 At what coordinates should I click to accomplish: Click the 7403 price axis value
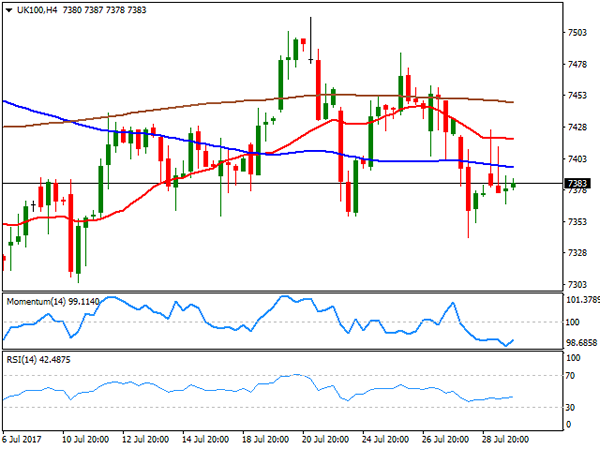(577, 158)
